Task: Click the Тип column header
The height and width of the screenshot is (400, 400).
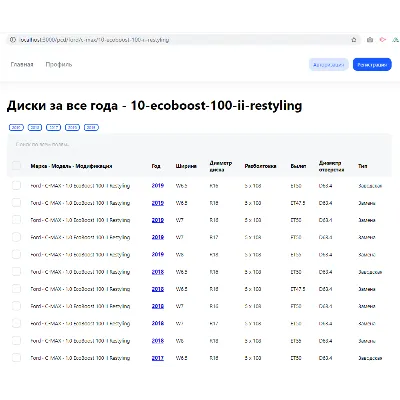Action: (x=363, y=166)
